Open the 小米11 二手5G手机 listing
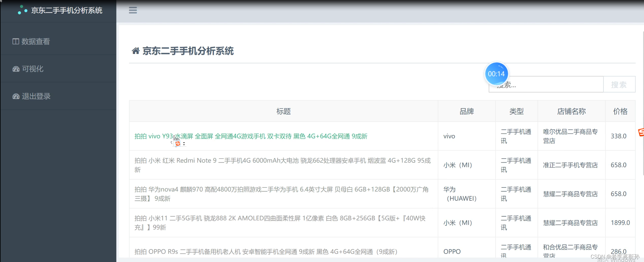Viewport: 644px width, 262px height. [x=280, y=223]
